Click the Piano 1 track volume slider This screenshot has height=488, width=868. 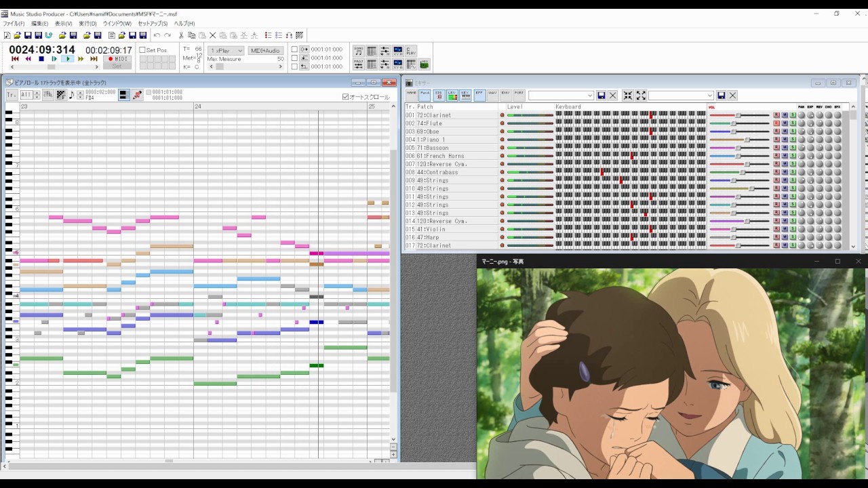click(x=747, y=140)
